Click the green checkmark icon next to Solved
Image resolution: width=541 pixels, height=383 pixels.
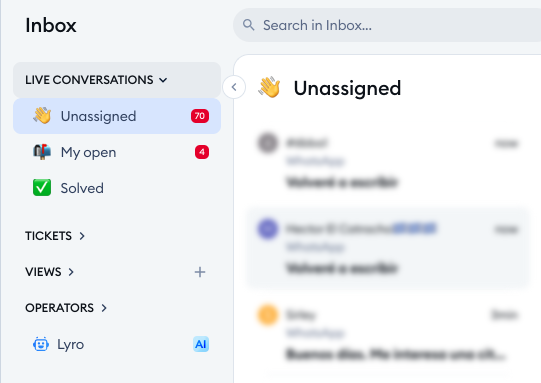click(x=42, y=188)
